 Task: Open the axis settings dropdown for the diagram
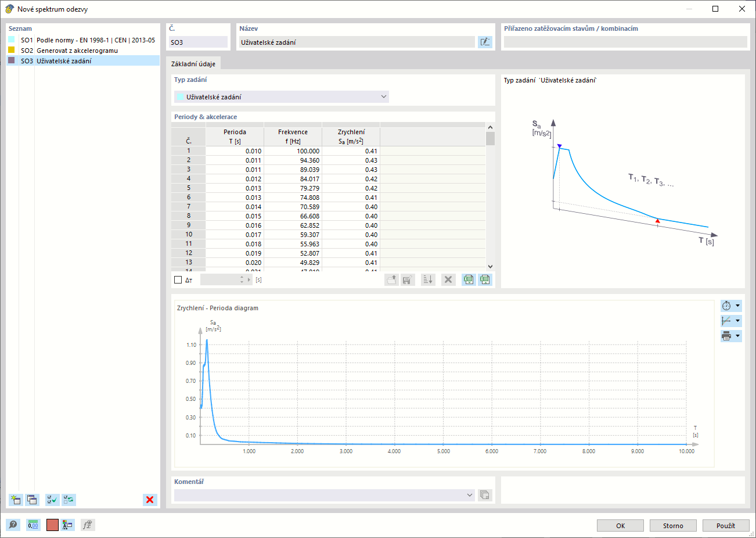coord(731,321)
